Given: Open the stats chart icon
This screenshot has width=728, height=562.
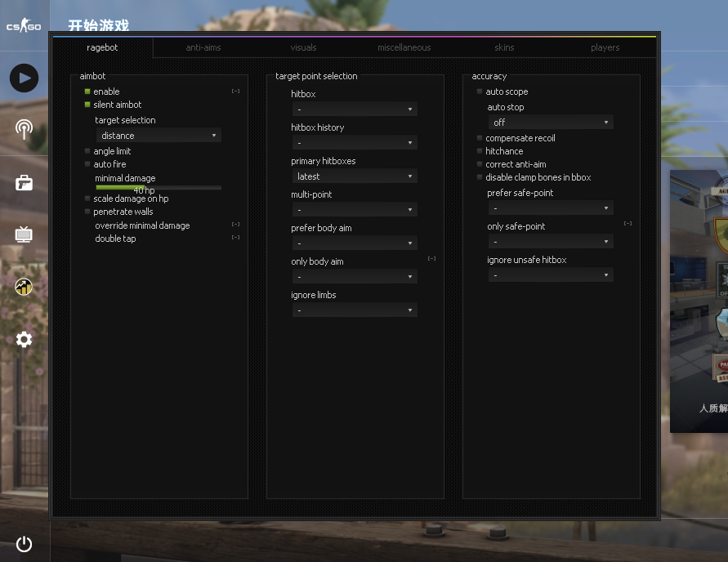Looking at the screenshot, I should pos(24,287).
